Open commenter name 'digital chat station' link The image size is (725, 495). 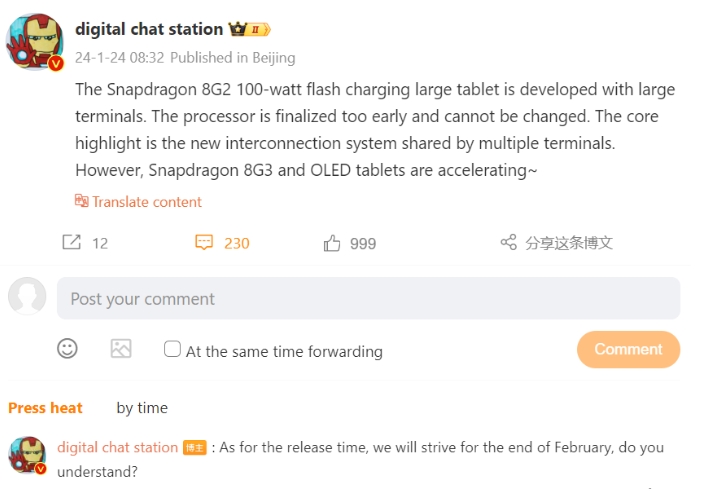coord(117,447)
